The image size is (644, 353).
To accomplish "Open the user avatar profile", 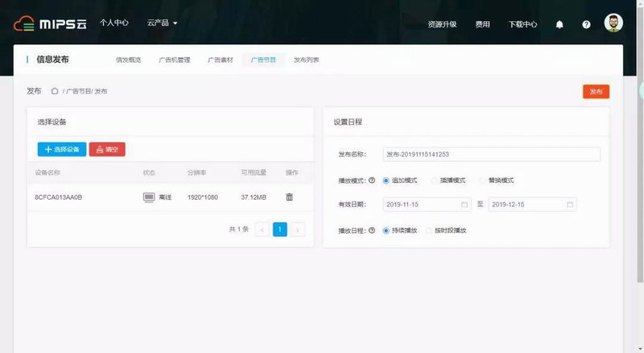I will coord(613,23).
